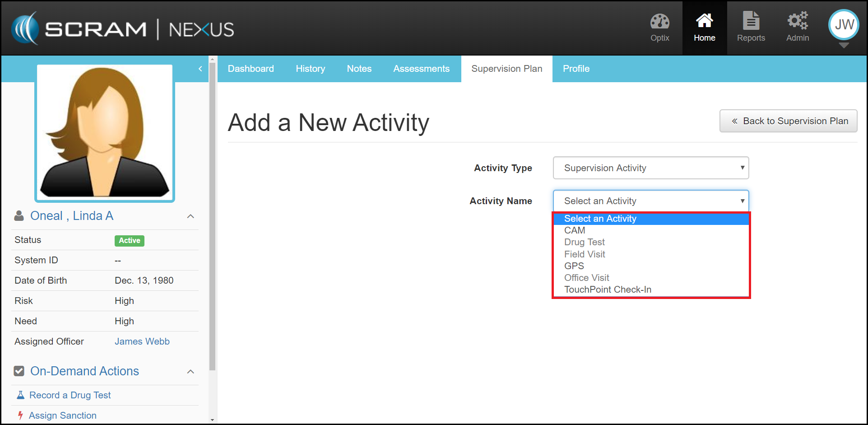Open the Optix gauge icon

pyautogui.click(x=659, y=22)
